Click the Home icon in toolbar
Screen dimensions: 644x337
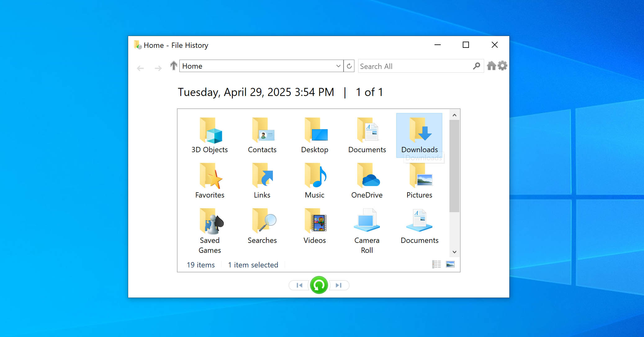click(491, 66)
